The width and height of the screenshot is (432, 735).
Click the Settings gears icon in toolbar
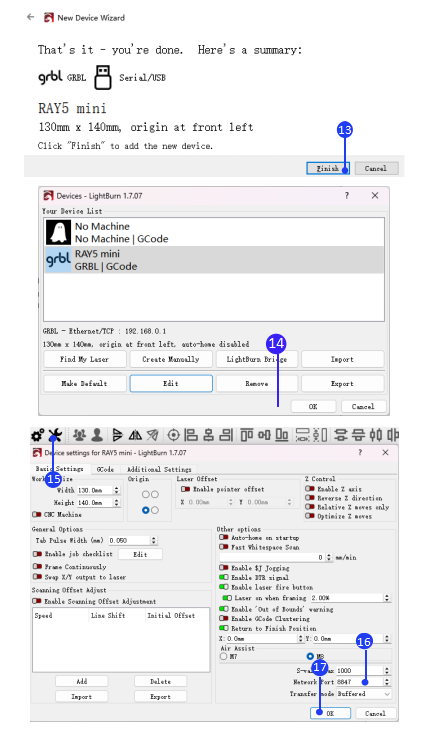[x=37, y=435]
